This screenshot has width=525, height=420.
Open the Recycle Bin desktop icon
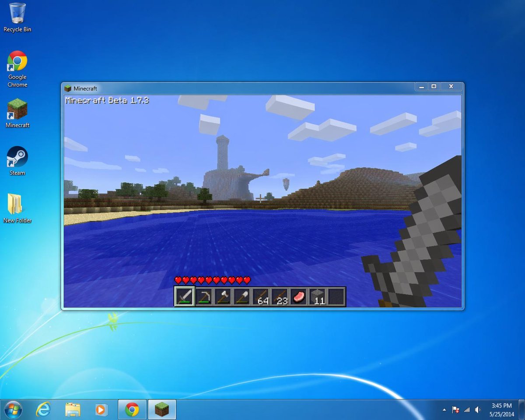17,17
